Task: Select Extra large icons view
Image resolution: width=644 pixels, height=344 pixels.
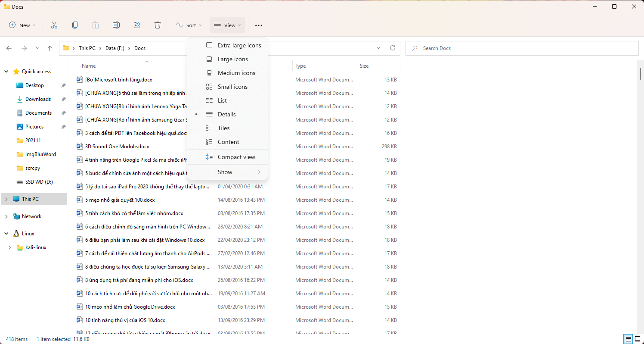Action: coord(228,45)
